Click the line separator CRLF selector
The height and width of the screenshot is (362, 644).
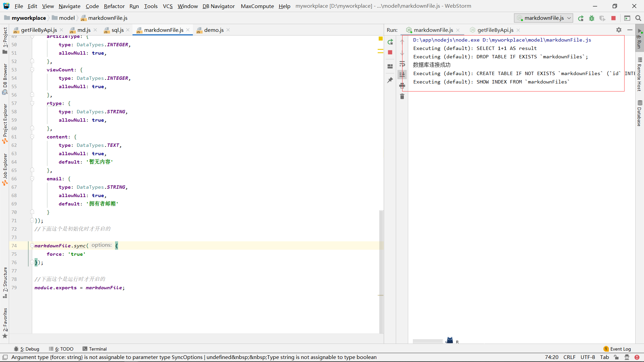tap(569, 357)
